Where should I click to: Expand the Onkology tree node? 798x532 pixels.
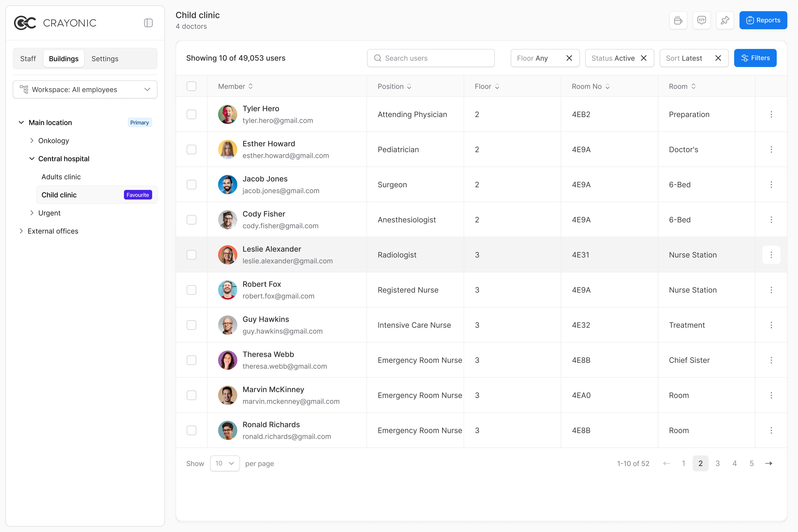pyautogui.click(x=32, y=140)
